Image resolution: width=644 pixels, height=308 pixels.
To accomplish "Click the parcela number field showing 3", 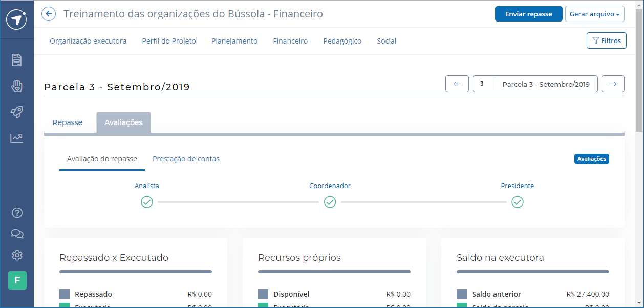I will point(483,84).
